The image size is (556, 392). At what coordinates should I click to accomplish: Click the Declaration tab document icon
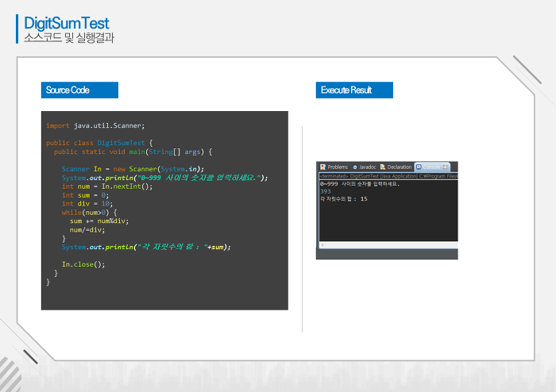383,167
